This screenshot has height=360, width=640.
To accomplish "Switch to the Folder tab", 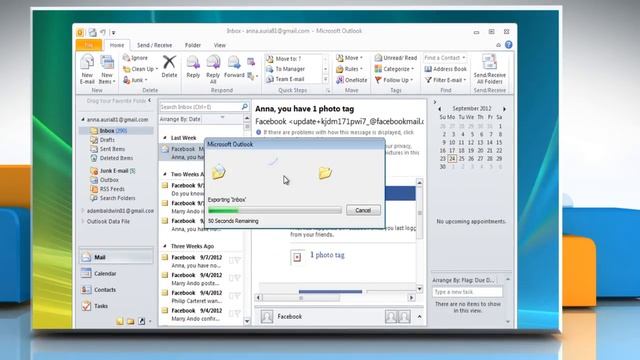I will [x=193, y=45].
